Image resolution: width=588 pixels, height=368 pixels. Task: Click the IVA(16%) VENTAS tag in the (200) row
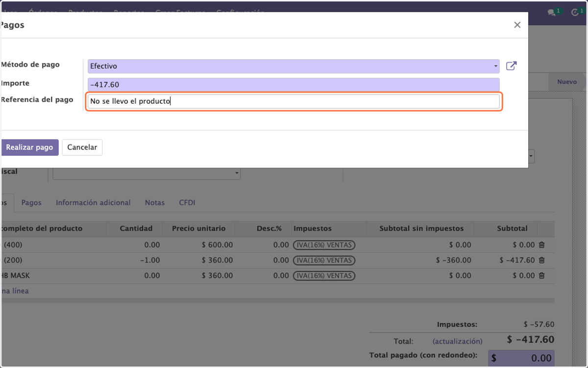pos(324,260)
